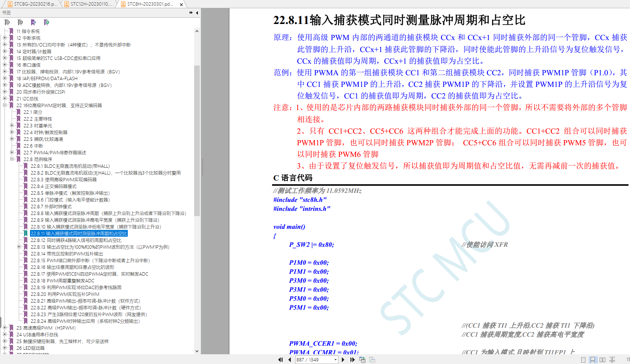This screenshot has height=364, width=630.
Task: Switch to continuous page view
Action: pyautogui.click(x=593, y=360)
